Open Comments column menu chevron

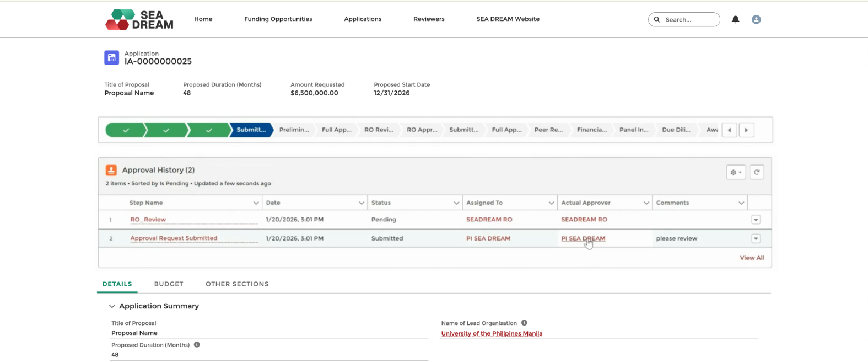pyautogui.click(x=741, y=203)
